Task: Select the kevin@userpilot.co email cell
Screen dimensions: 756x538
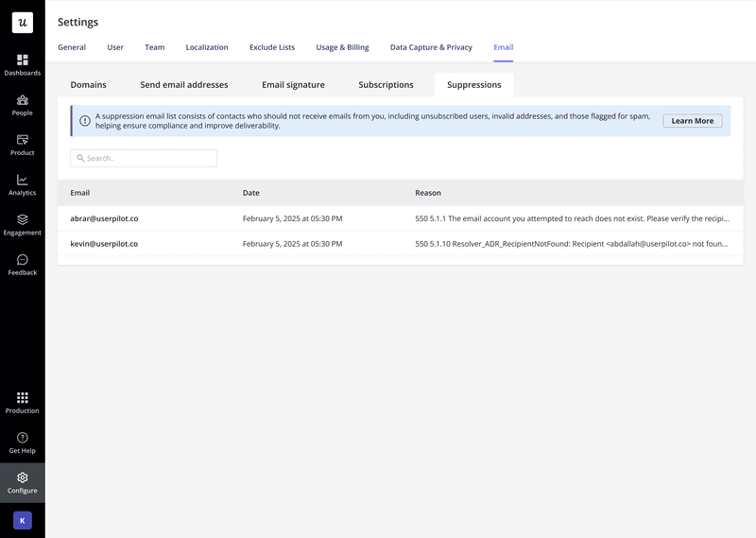Action: (x=104, y=244)
